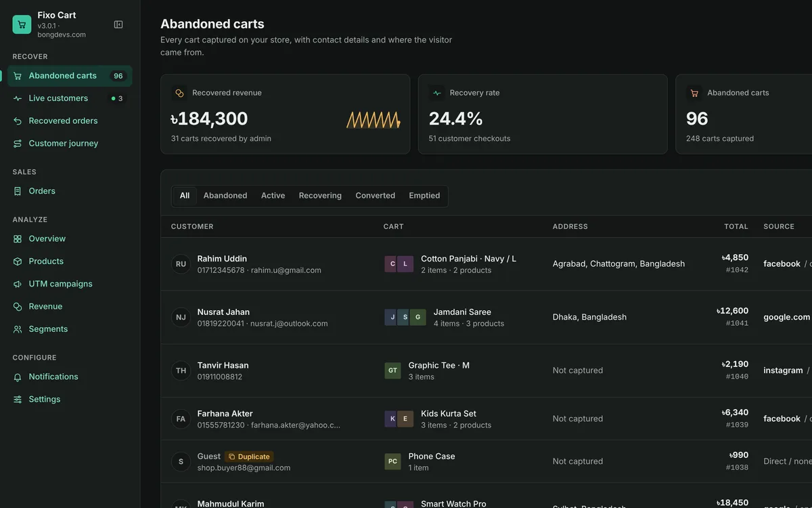This screenshot has width=812, height=508.
Task: Click the Fixo Cart logo icon
Action: (x=22, y=24)
